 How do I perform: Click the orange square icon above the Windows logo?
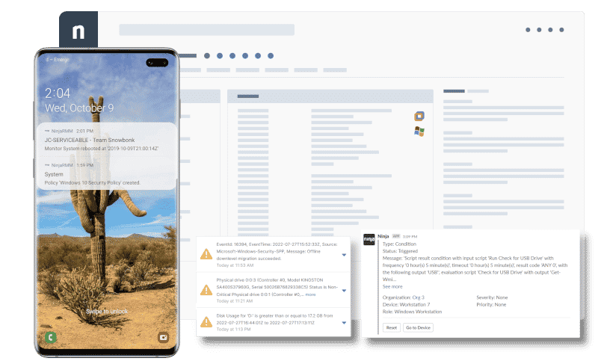pyautogui.click(x=419, y=116)
